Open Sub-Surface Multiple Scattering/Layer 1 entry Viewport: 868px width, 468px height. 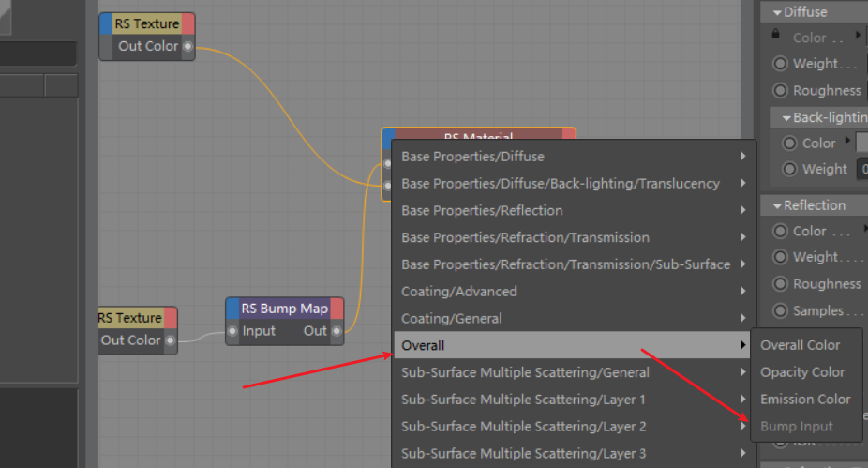click(x=573, y=400)
